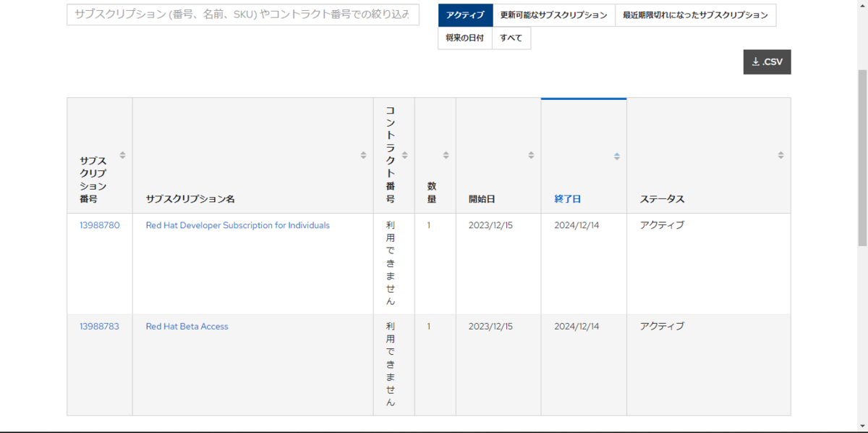Click the サブスクリプション名 header label

tap(190, 199)
